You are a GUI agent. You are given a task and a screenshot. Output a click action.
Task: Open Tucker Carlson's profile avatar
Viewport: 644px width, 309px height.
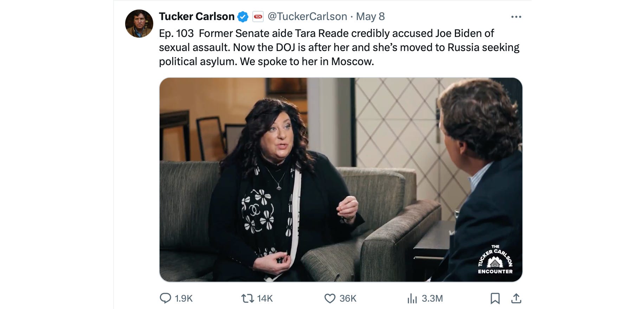139,24
